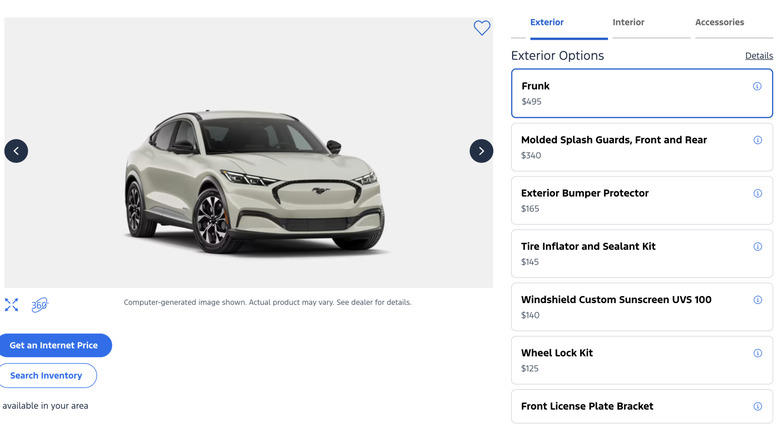Screen dimensions: 780x438
Task: Switch to the Interior tab
Action: (x=628, y=22)
